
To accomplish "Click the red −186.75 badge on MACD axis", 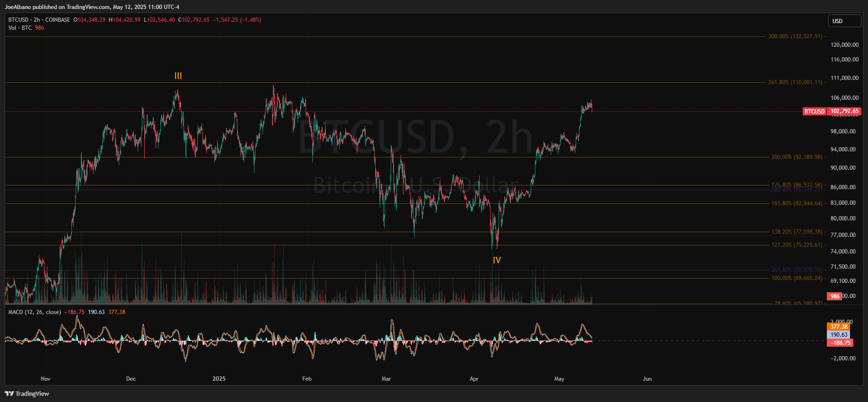I will coord(840,343).
